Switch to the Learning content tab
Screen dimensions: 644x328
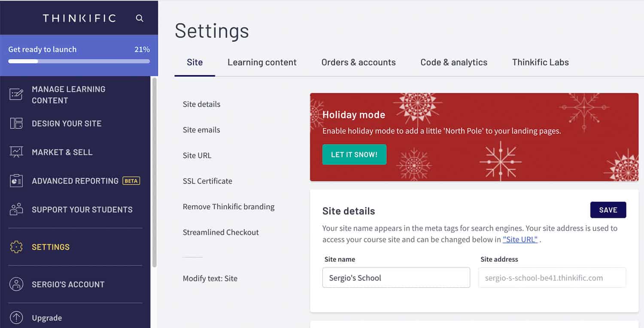(x=261, y=62)
